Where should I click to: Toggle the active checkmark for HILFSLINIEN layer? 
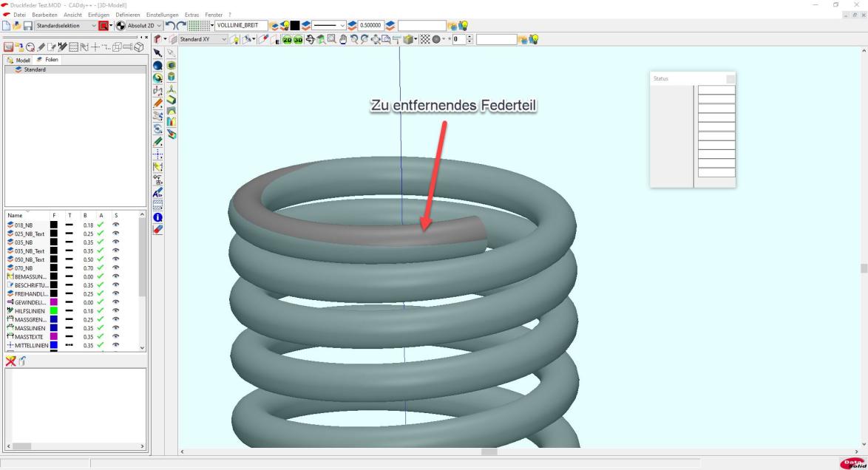click(x=100, y=311)
